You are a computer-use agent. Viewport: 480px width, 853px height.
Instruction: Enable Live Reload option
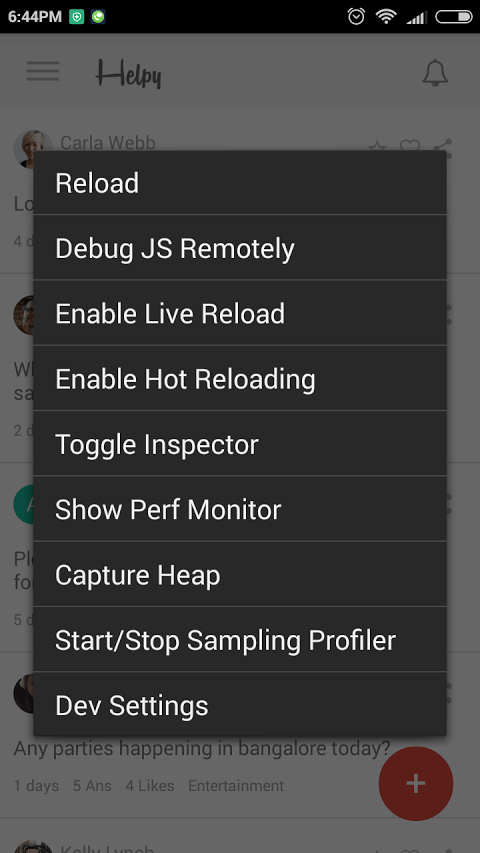(x=240, y=313)
